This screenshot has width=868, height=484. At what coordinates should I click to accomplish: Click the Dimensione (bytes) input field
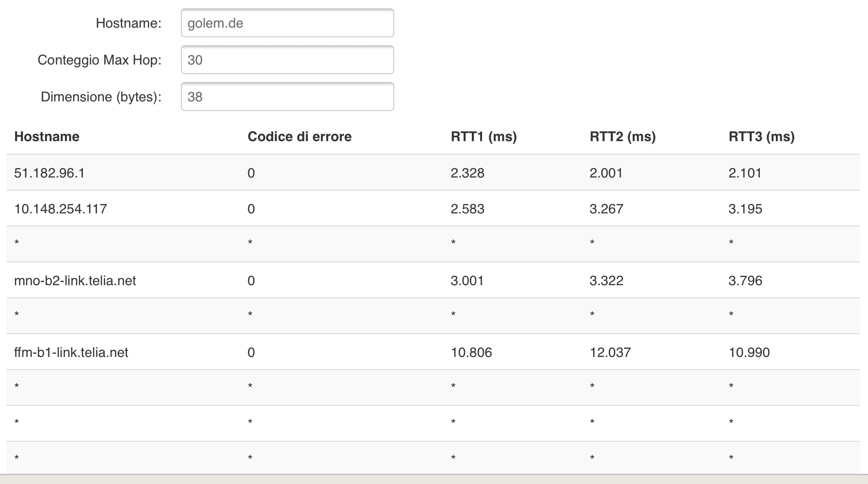tap(287, 97)
